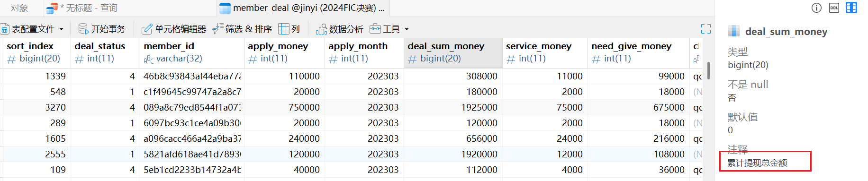Click apply_money cell 40000
Viewport: 868px width, 181px height.
coord(284,170)
